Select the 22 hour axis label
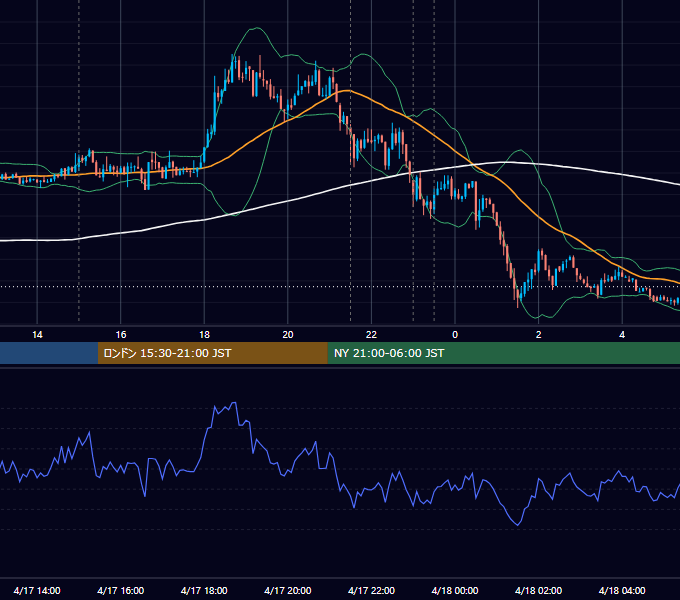This screenshot has height=600, width=680. click(x=371, y=335)
